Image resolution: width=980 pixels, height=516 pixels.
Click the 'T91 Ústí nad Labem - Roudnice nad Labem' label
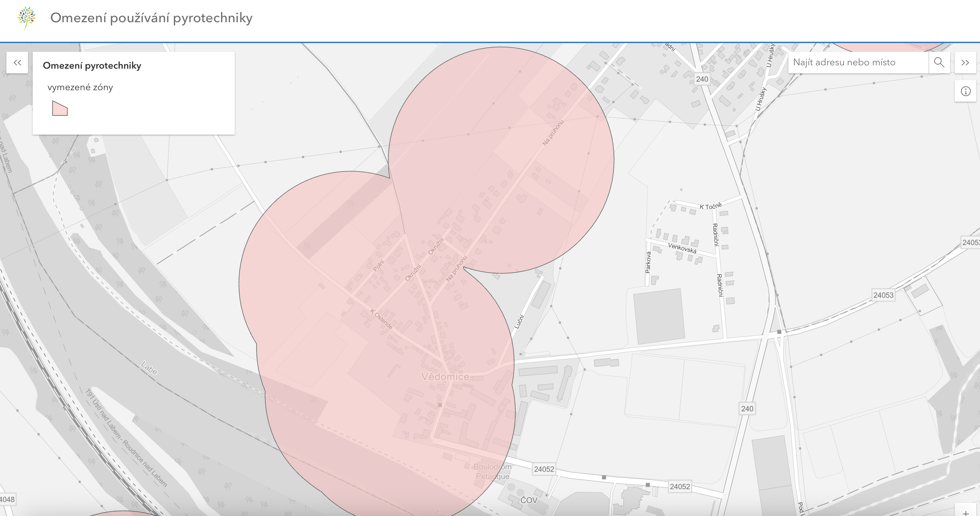pyautogui.click(x=126, y=438)
